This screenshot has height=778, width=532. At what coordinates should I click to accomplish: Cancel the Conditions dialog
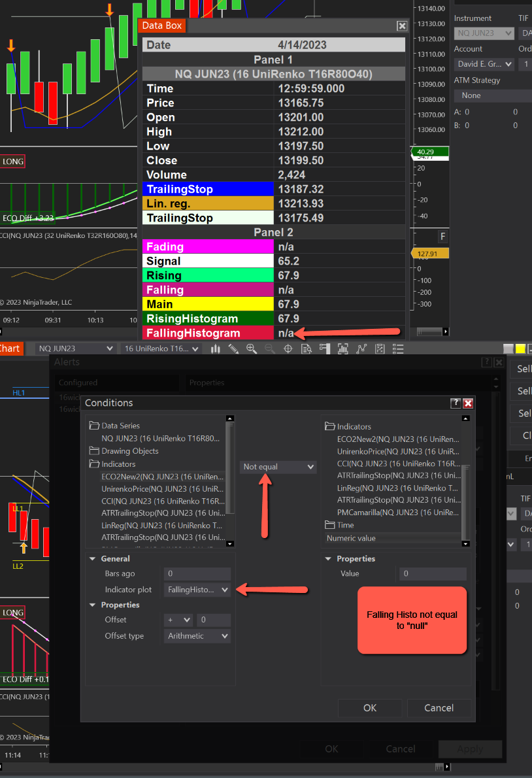pyautogui.click(x=439, y=708)
